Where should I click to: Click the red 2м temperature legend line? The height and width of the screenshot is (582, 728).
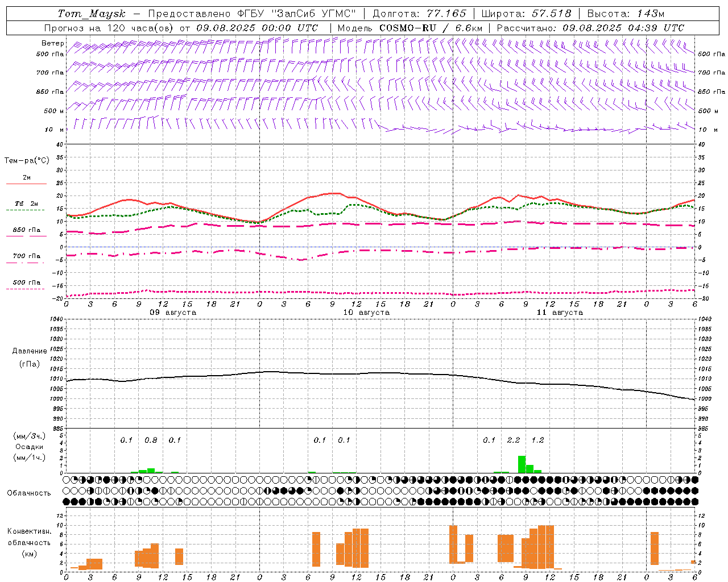[x=26, y=184]
